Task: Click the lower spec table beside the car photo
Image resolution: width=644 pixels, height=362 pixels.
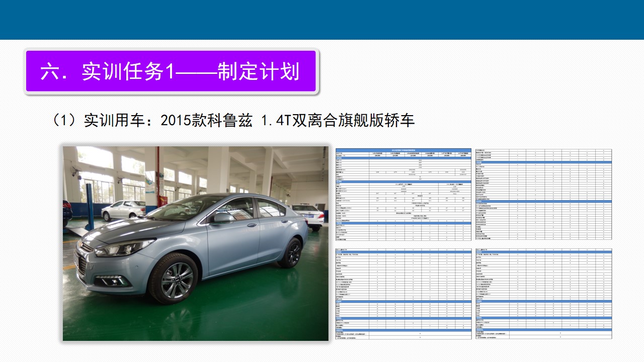Action: [x=404, y=294]
